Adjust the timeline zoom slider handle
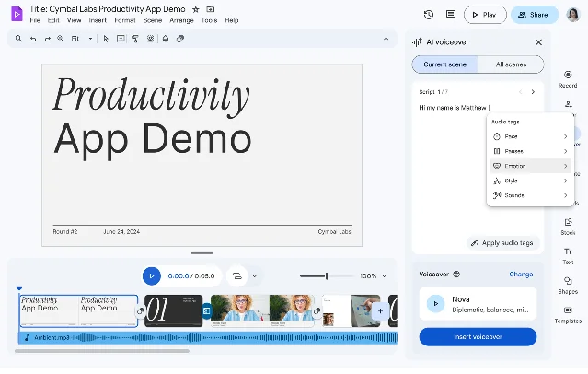Screen dimensions: 588x374 [327, 276]
